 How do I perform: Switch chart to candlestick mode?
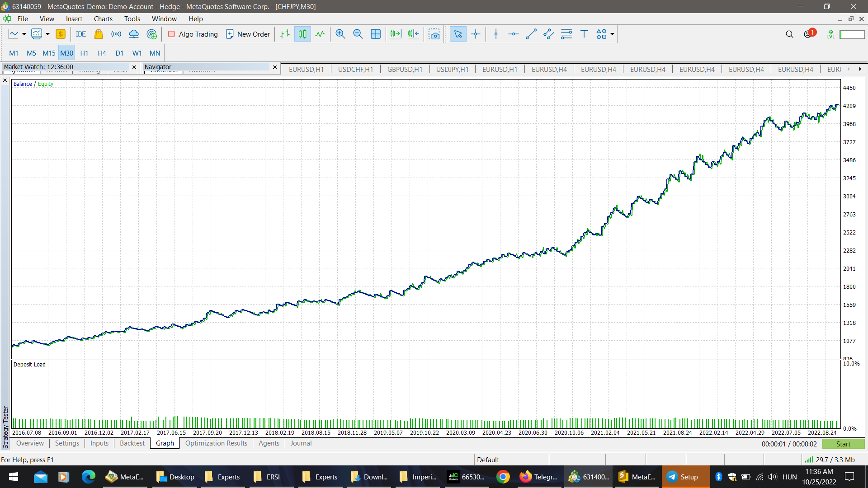(302, 34)
